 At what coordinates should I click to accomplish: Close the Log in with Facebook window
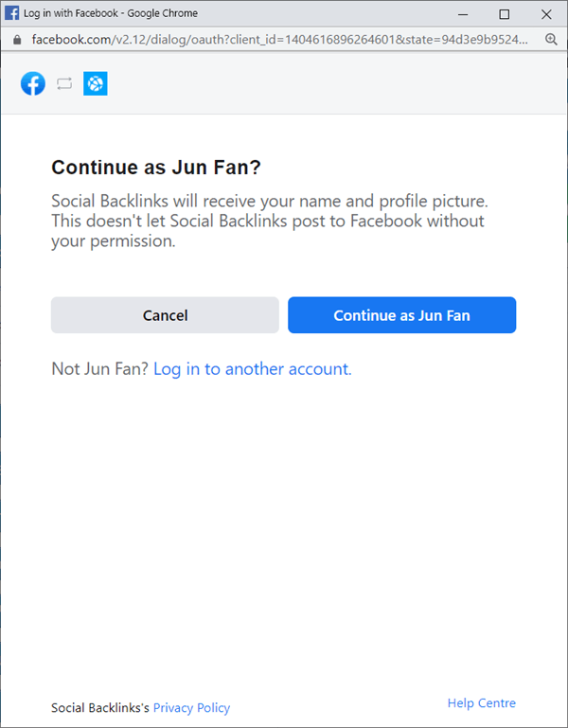coord(546,13)
